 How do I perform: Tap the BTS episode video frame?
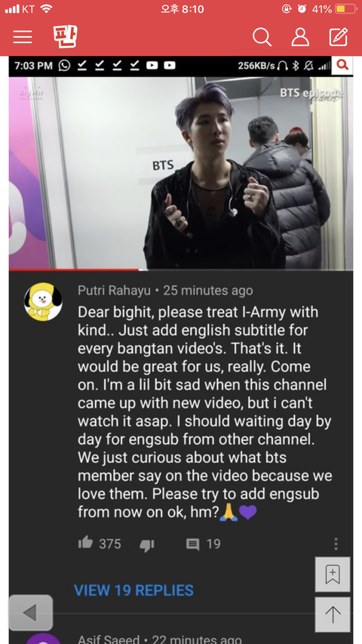pos(181,172)
